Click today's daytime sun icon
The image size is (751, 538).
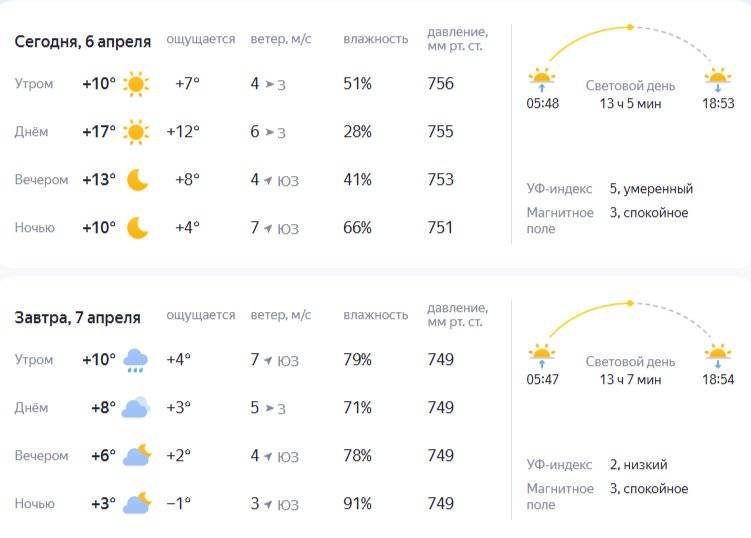[x=137, y=132]
